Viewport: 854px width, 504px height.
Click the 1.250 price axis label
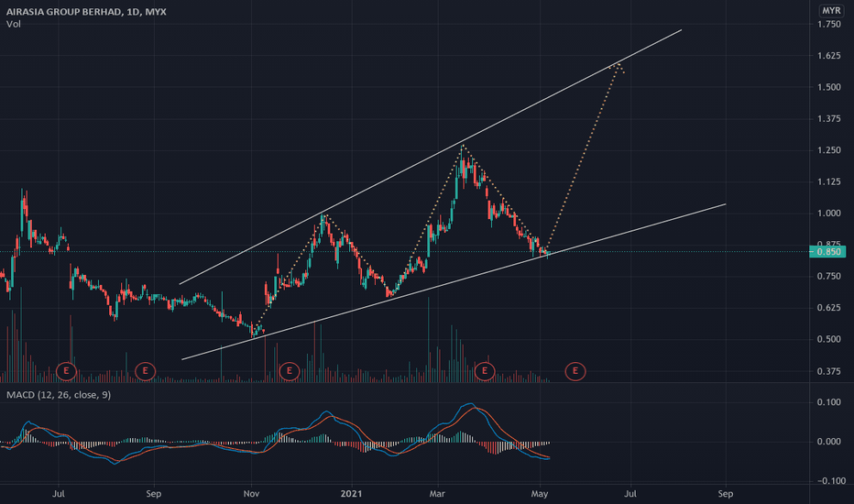[829, 150]
